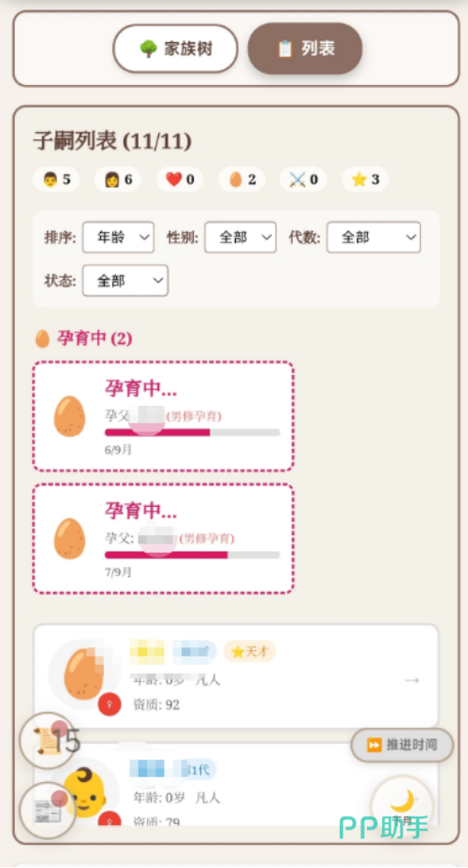The width and height of the screenshot is (468, 868).
Task: Open the 代数 filter dropdown
Action: pyautogui.click(x=373, y=238)
